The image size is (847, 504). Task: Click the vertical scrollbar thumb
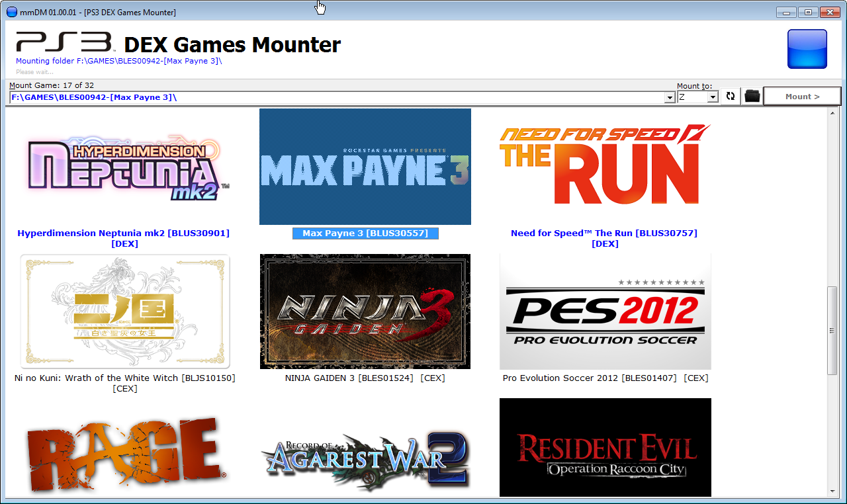[832, 331]
